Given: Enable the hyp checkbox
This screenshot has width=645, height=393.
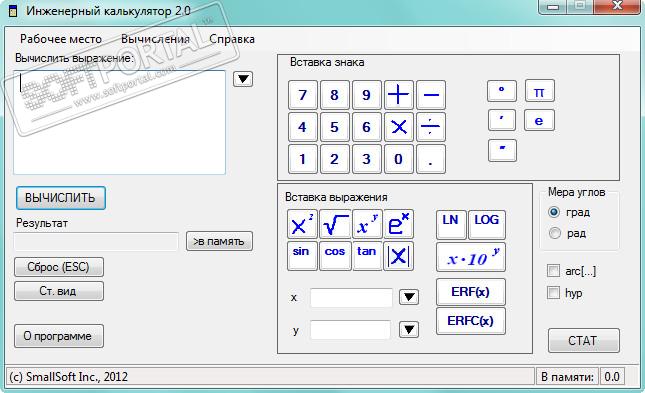Looking at the screenshot, I should 565,293.
